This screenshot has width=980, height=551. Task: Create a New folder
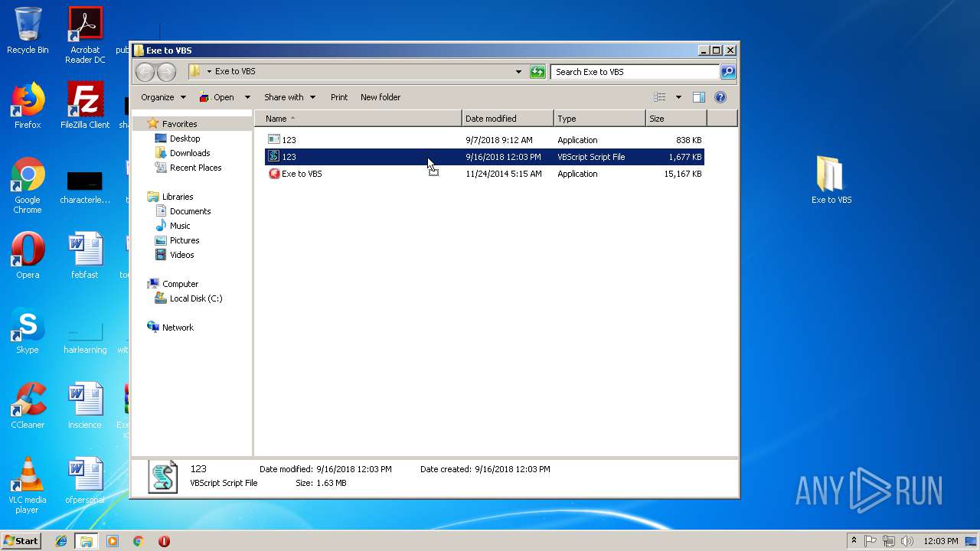pos(381,97)
